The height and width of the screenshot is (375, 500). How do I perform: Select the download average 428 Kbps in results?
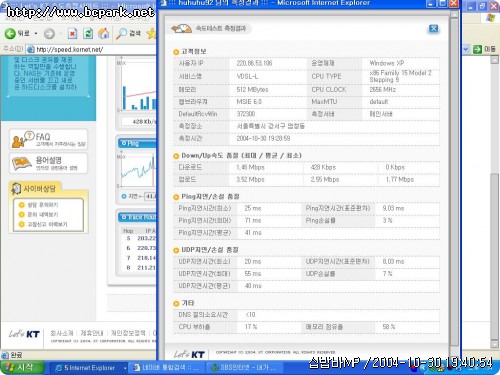(323, 167)
